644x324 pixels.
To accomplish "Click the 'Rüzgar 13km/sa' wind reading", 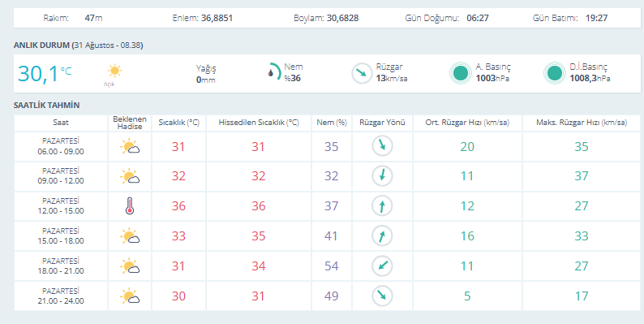I will 392,72.
